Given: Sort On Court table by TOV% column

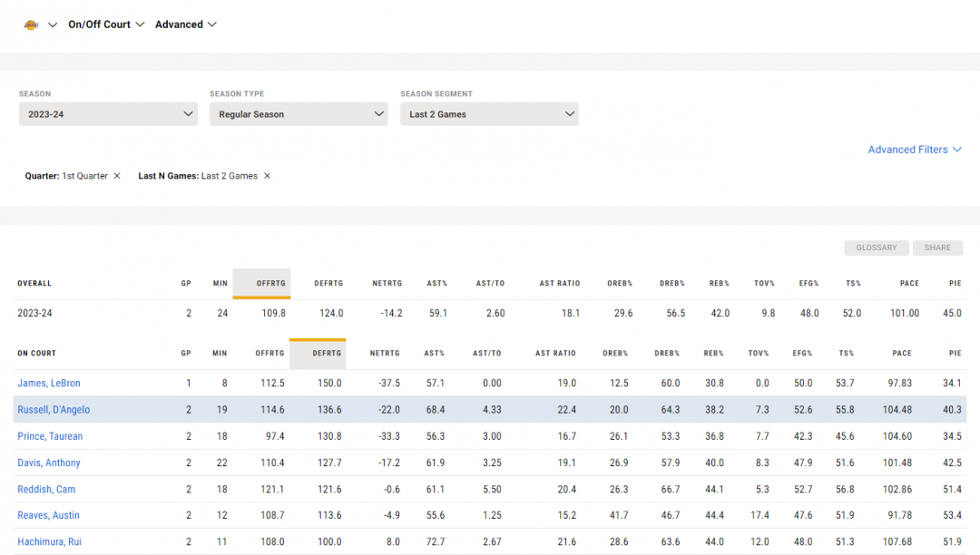Looking at the screenshot, I should point(759,354).
